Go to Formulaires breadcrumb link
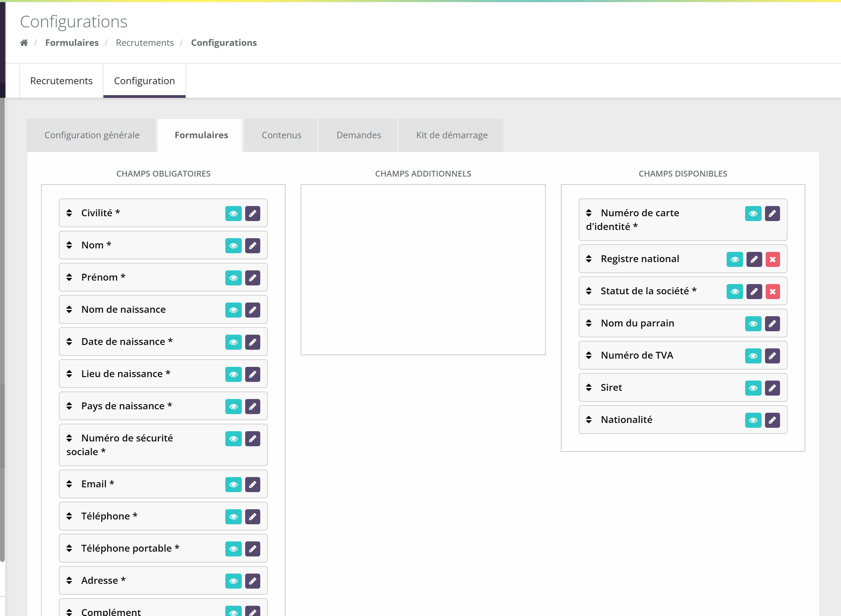Image resolution: width=841 pixels, height=616 pixels. coord(72,43)
